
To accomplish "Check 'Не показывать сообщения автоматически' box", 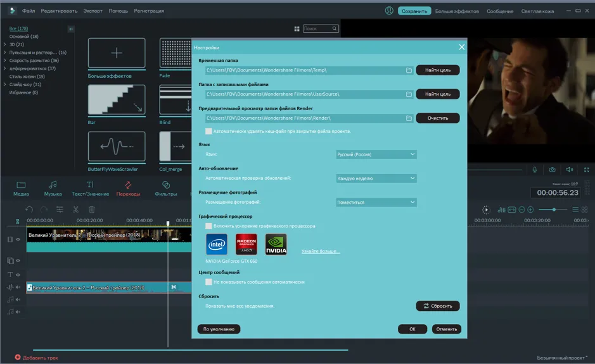I will pyautogui.click(x=208, y=282).
